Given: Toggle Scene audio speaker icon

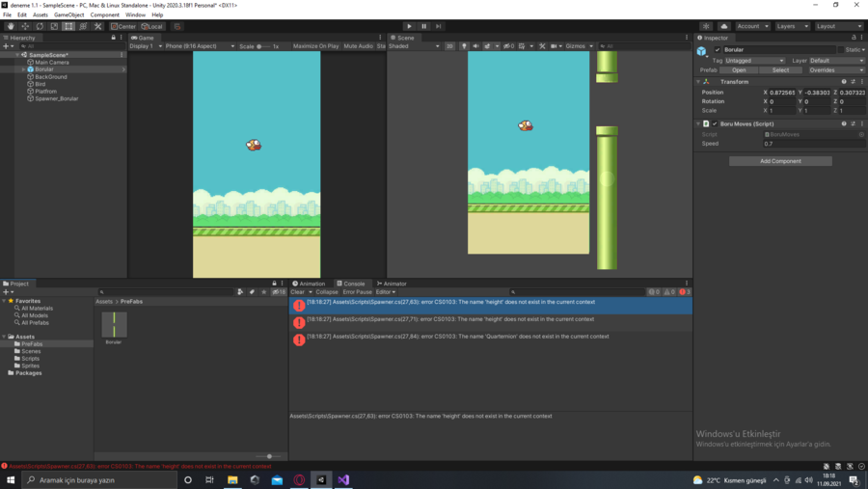Looking at the screenshot, I should pyautogui.click(x=475, y=46).
